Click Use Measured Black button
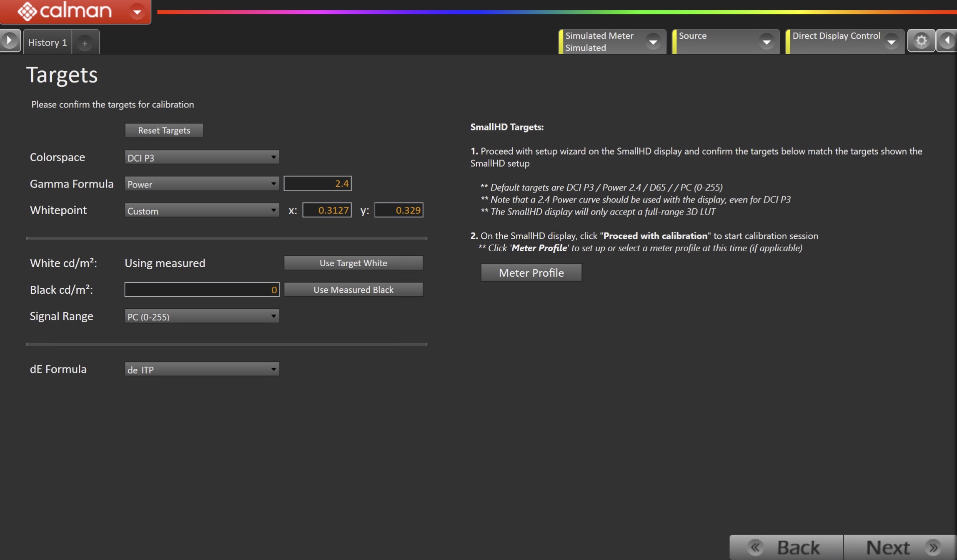 (353, 290)
